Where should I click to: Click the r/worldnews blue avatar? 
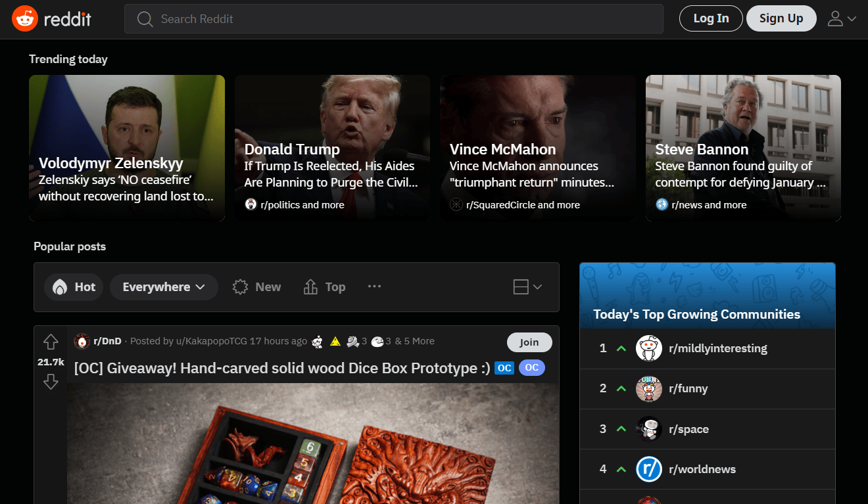point(649,469)
